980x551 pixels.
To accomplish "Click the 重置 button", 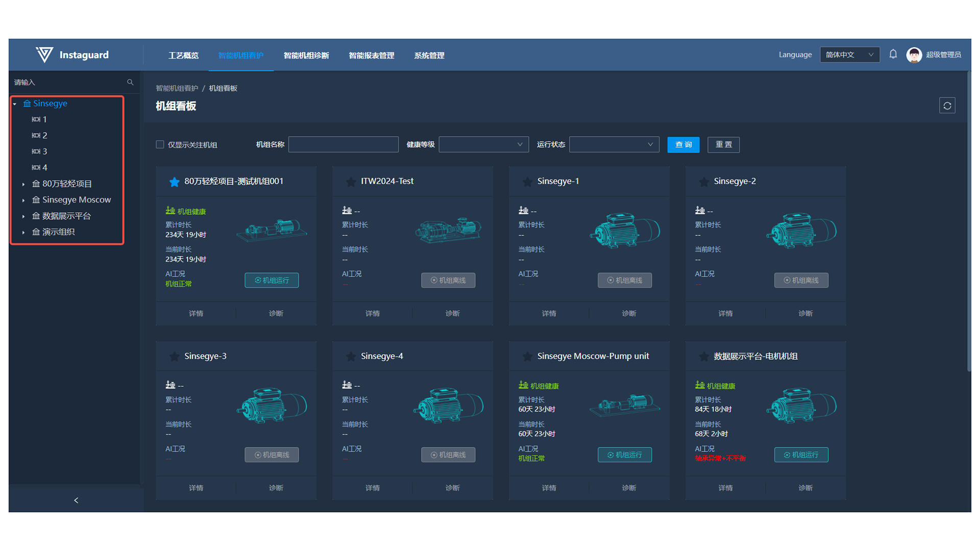I will pyautogui.click(x=723, y=144).
